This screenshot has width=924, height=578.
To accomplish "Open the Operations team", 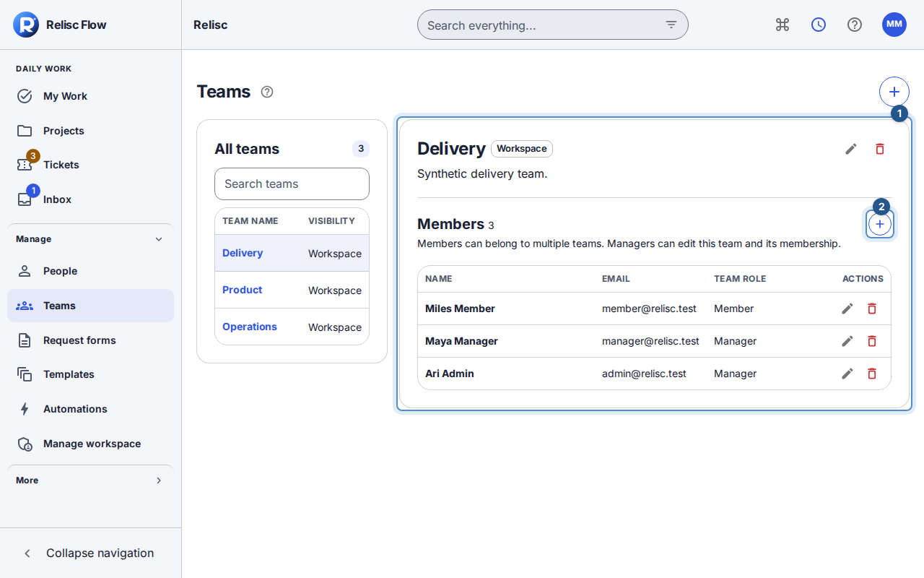I will [250, 327].
